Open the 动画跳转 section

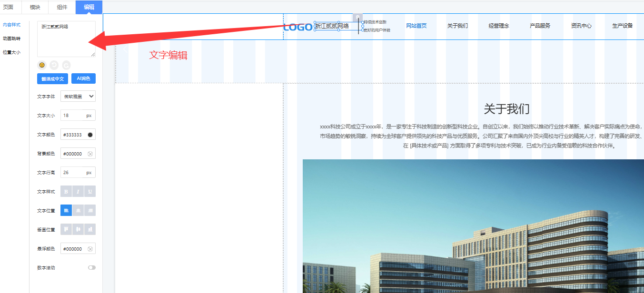click(12, 39)
